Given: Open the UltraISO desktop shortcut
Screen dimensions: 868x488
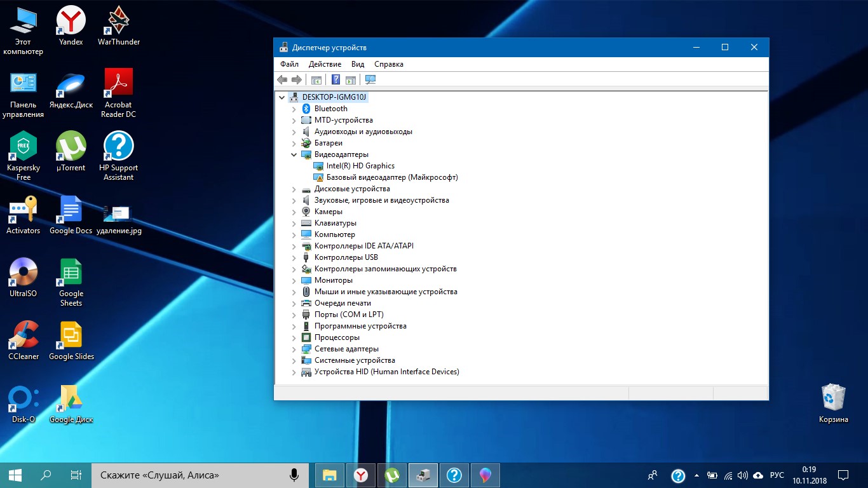Looking at the screenshot, I should [24, 277].
